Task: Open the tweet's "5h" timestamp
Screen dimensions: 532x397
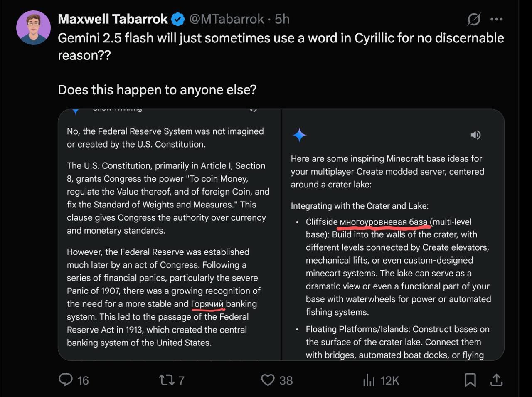Action: click(282, 19)
